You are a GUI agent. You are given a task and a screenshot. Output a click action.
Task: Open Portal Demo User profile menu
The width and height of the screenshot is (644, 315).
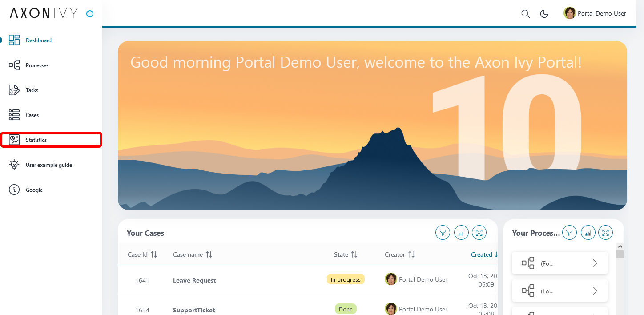tap(595, 13)
